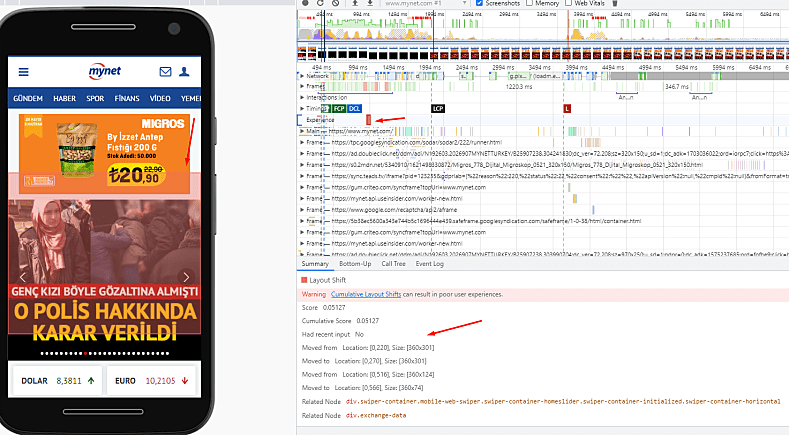Screen dimensions: 789x435
Task: Expand the Timings track
Action: [302, 109]
